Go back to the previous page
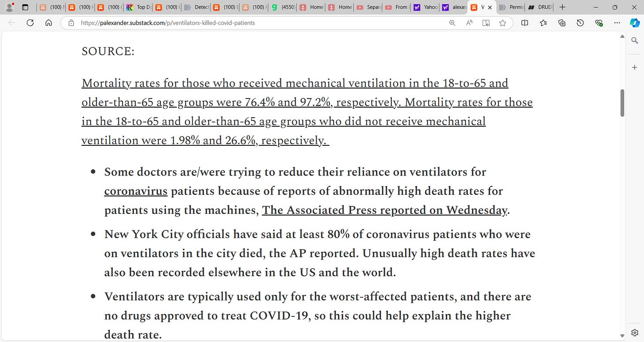 click(x=12, y=23)
